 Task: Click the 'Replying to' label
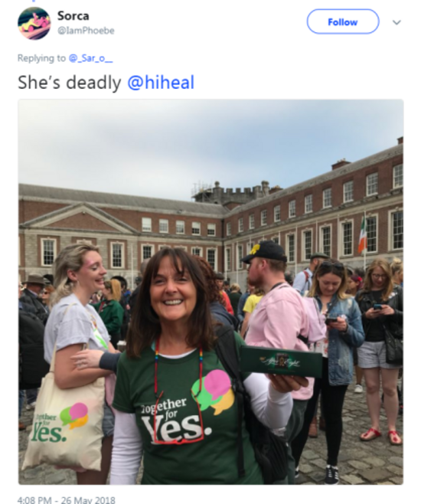pyautogui.click(x=41, y=58)
